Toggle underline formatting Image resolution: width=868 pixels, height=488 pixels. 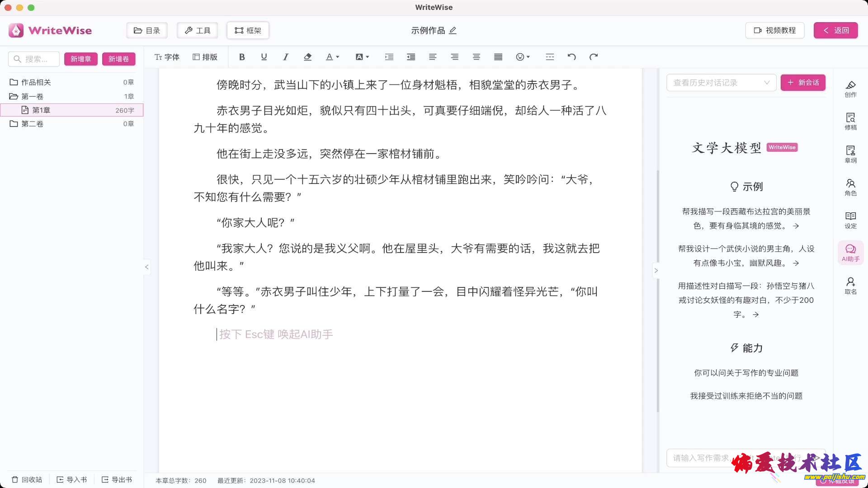point(264,57)
